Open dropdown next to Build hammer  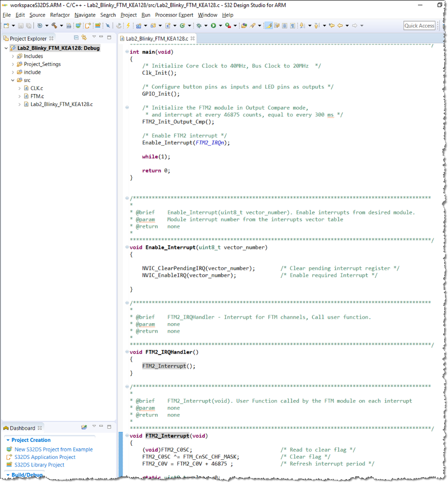(x=61, y=26)
